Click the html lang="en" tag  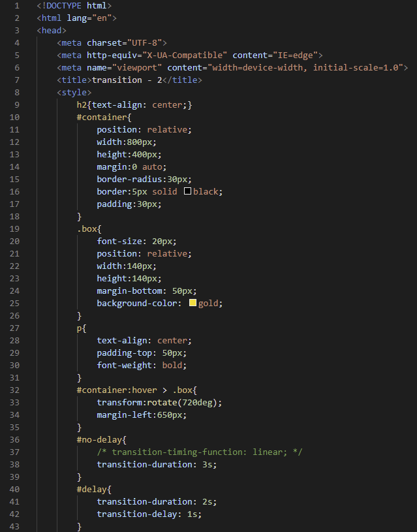coord(77,18)
